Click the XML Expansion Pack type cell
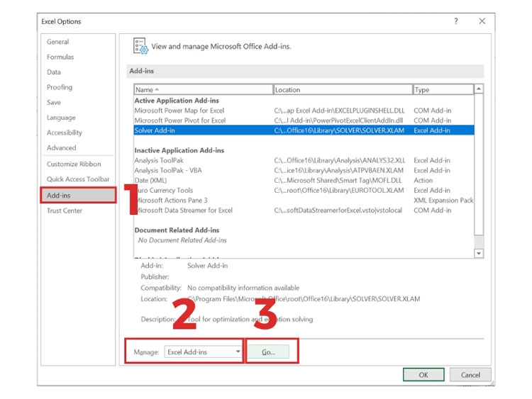This screenshot has height=399, width=532. pyautogui.click(x=443, y=201)
